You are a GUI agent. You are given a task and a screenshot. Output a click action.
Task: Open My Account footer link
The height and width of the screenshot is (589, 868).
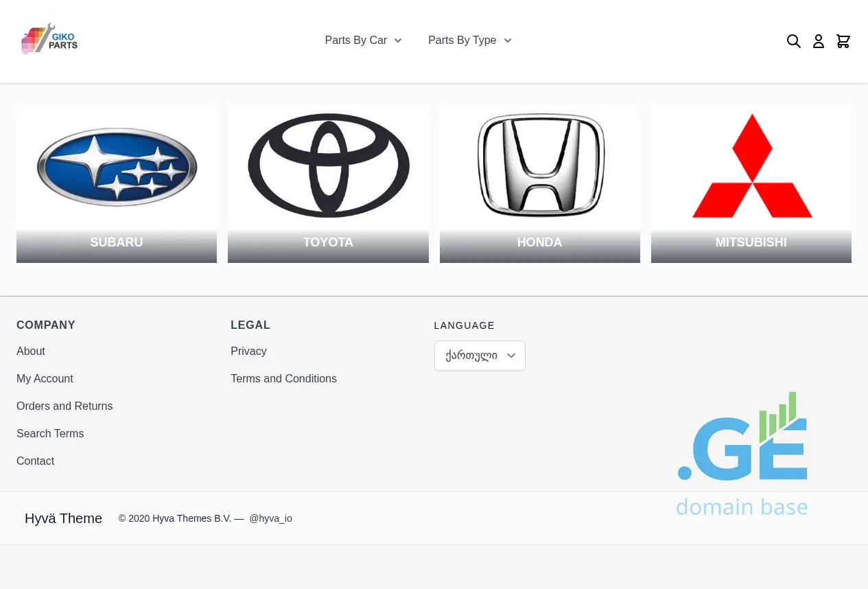coord(45,378)
